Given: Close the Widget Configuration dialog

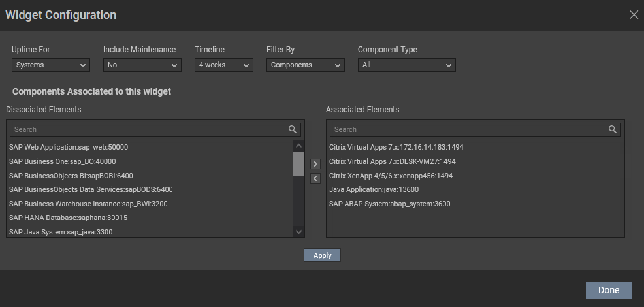Looking at the screenshot, I should pos(634,15).
